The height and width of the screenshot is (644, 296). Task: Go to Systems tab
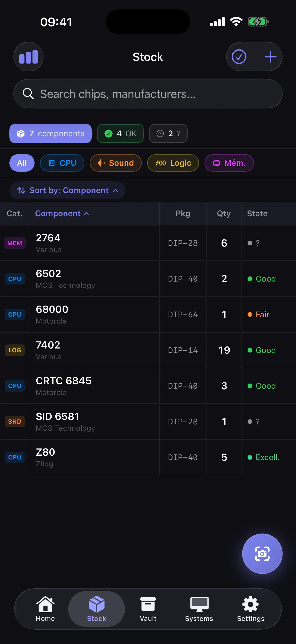(x=199, y=609)
